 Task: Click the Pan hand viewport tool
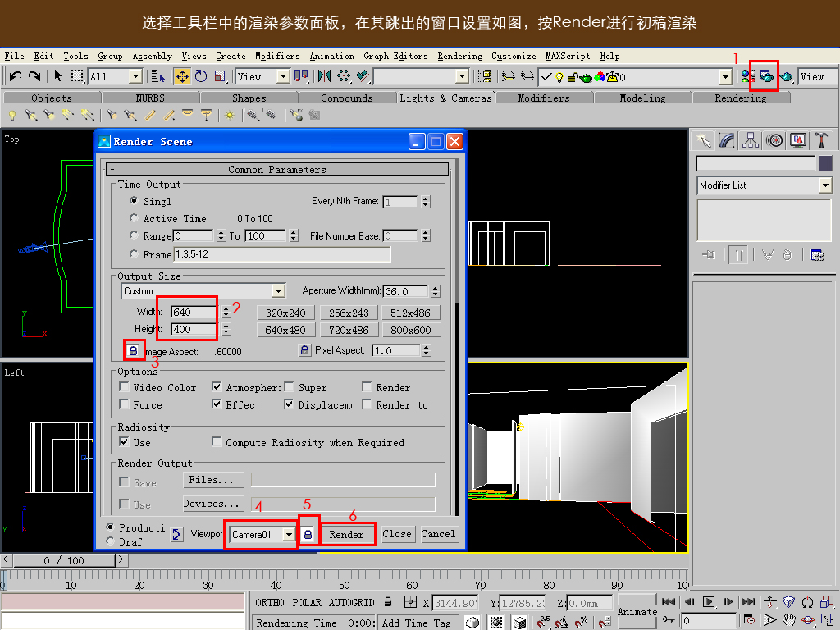click(x=788, y=620)
